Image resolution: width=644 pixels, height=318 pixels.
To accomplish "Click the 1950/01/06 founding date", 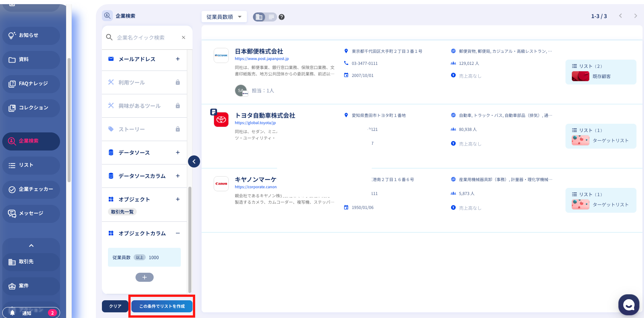I will [x=362, y=207].
